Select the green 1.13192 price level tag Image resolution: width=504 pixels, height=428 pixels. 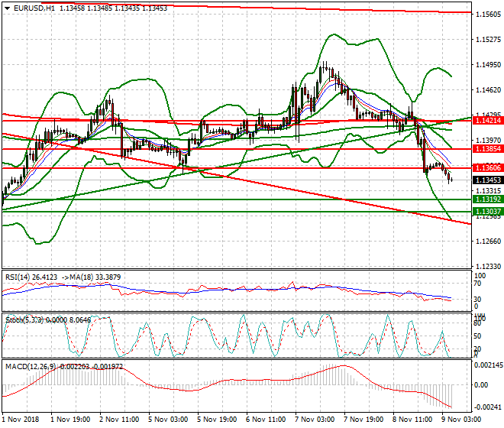pyautogui.click(x=487, y=199)
